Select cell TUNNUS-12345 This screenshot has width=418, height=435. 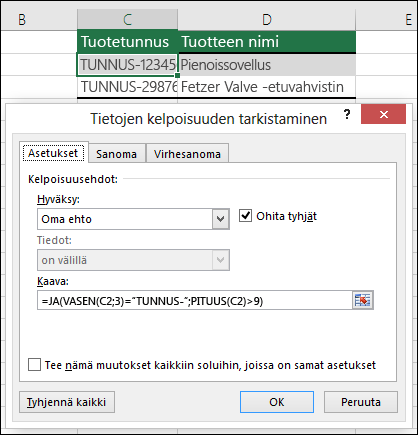tap(127, 65)
